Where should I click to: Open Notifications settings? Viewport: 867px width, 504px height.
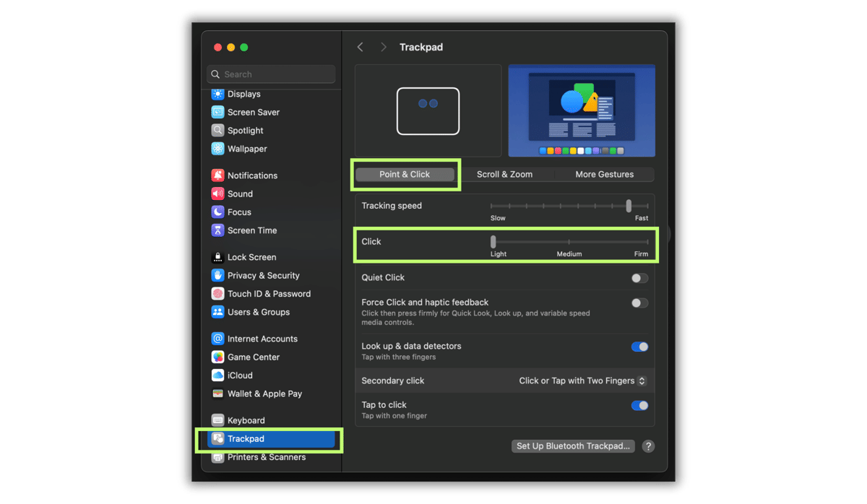coord(251,175)
